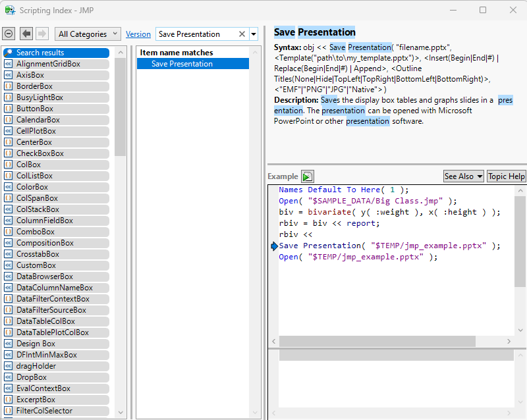Clear the search box using the X icon
Screen dimensions: 527x420
[x=240, y=34]
